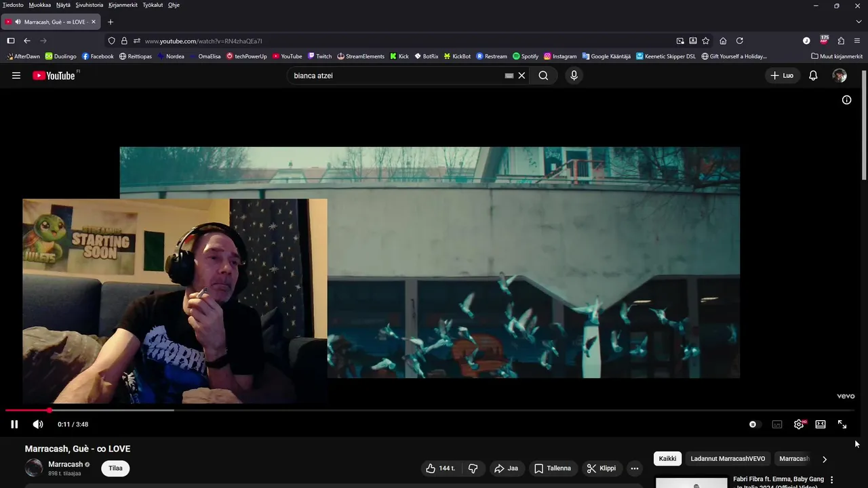Toggle the autoplay switch in player
This screenshot has width=868, height=488.
coord(754,424)
